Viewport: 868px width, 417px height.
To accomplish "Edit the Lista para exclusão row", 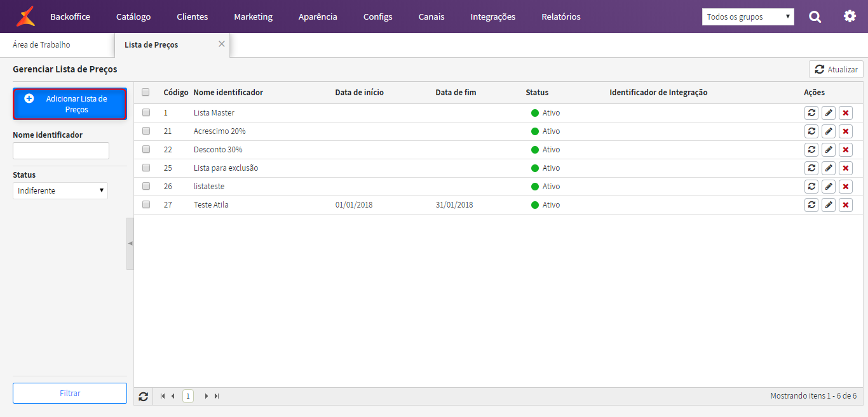I will (x=829, y=168).
